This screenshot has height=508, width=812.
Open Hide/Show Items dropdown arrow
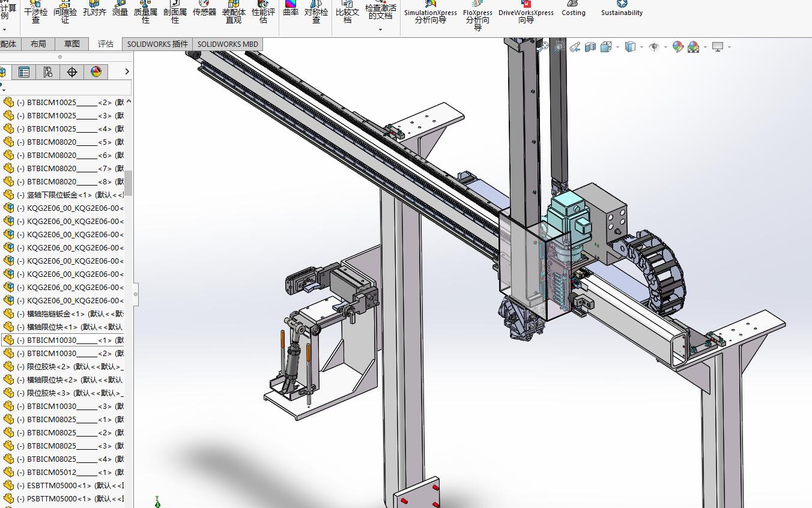tap(665, 47)
